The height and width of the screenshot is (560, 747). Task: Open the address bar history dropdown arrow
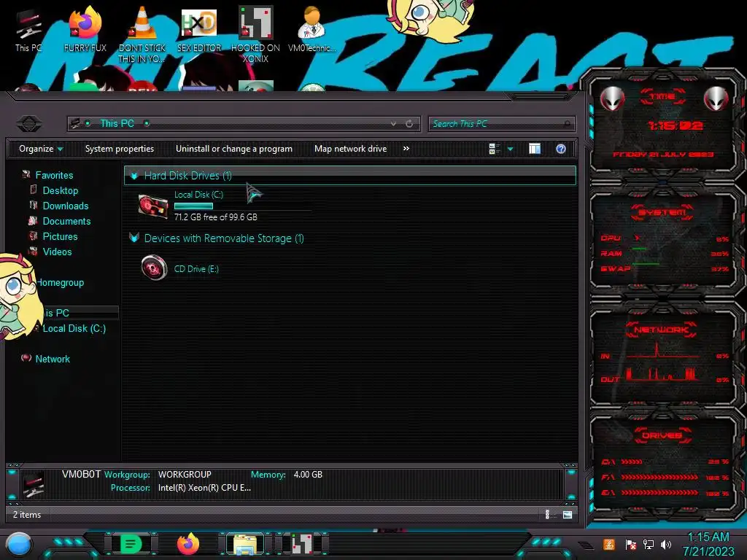click(x=393, y=124)
